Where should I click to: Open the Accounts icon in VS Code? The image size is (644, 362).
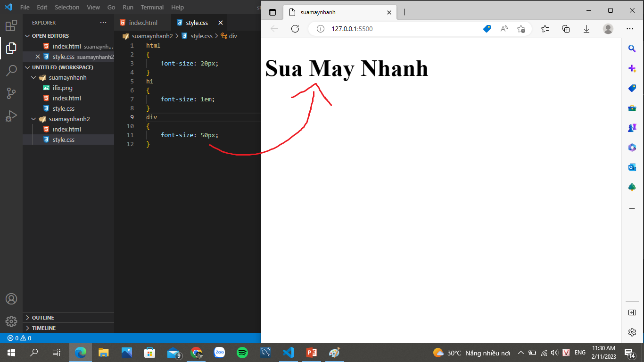(11, 299)
